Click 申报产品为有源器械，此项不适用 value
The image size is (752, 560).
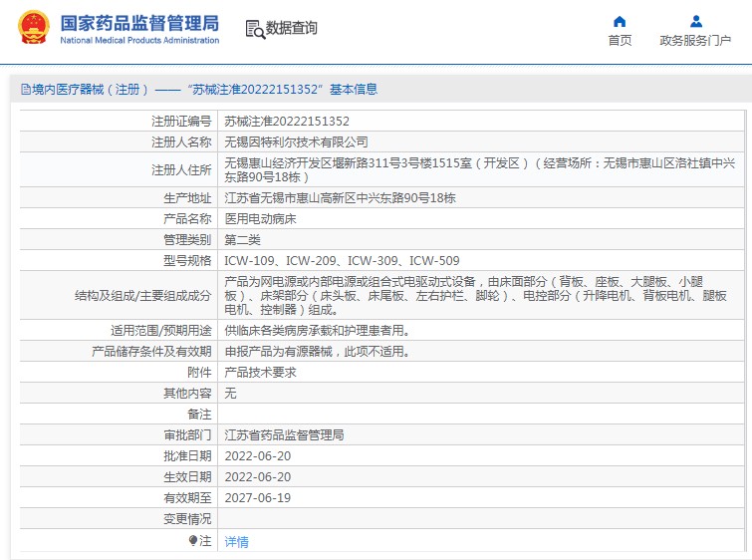point(317,352)
